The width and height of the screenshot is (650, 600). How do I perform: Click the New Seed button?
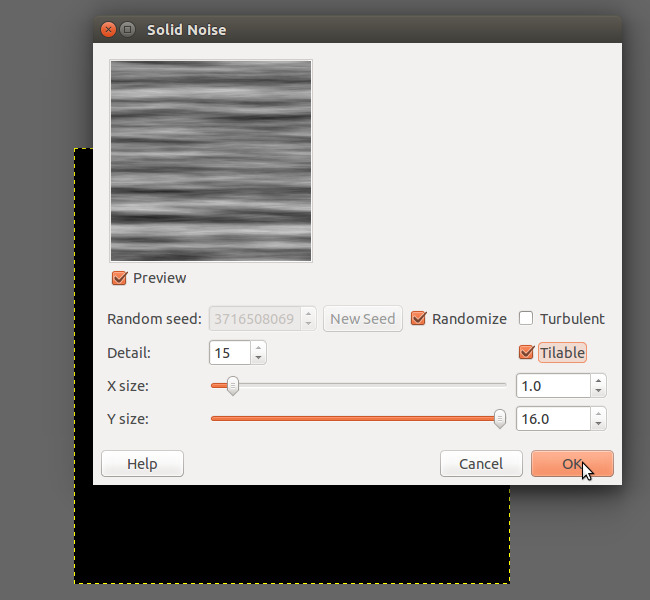(x=363, y=318)
